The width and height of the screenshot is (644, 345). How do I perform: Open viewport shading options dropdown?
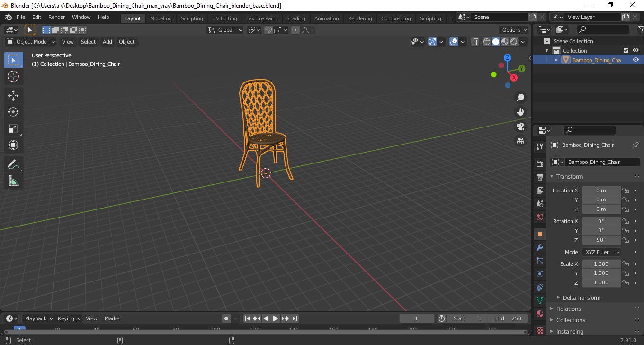[523, 42]
